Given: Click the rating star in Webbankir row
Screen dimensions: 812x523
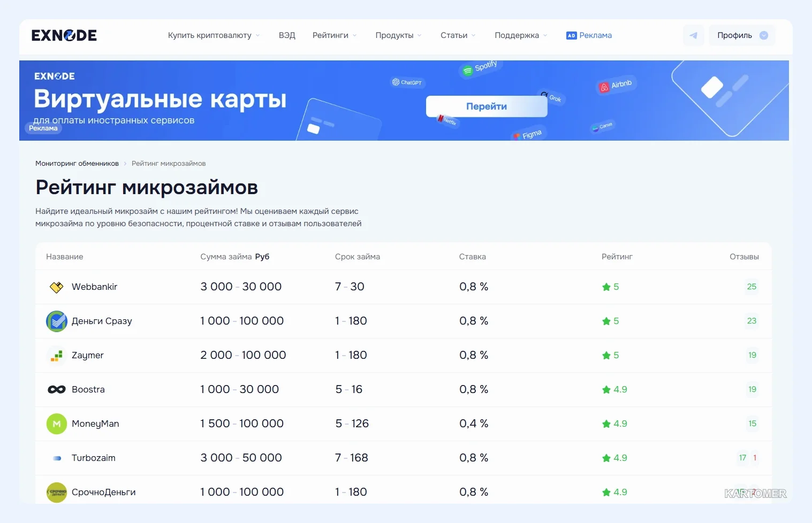Looking at the screenshot, I should (606, 287).
